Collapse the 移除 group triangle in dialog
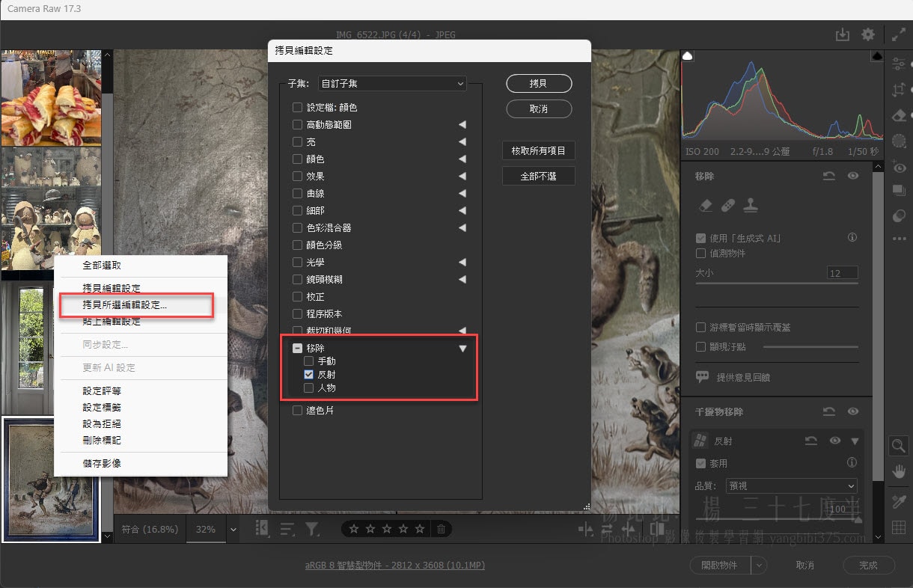Screen dimensions: 913x588 tap(462, 349)
